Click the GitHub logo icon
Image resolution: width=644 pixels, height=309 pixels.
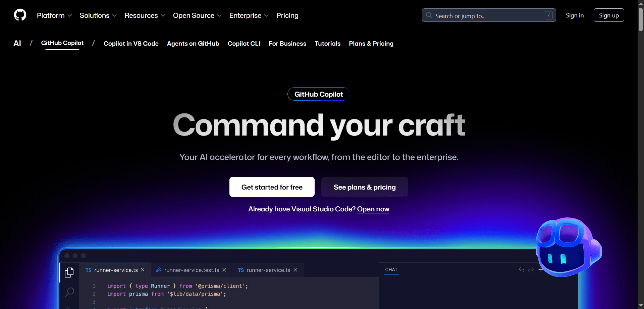coord(20,15)
